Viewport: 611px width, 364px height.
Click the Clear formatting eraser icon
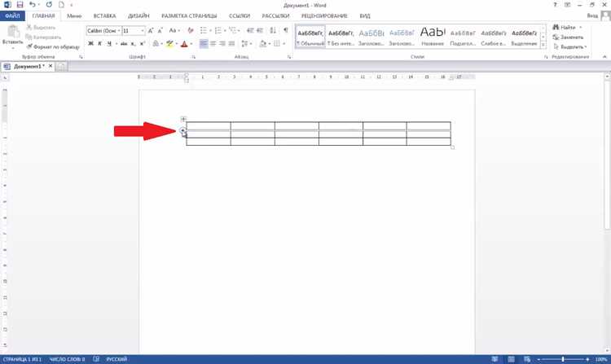point(191,30)
